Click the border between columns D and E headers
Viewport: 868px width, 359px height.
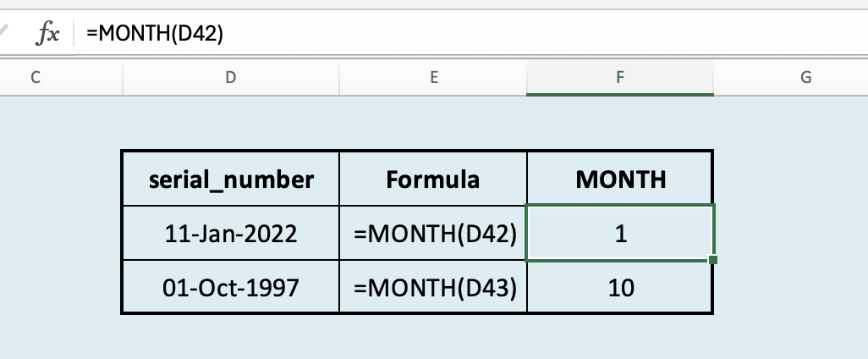[x=338, y=77]
